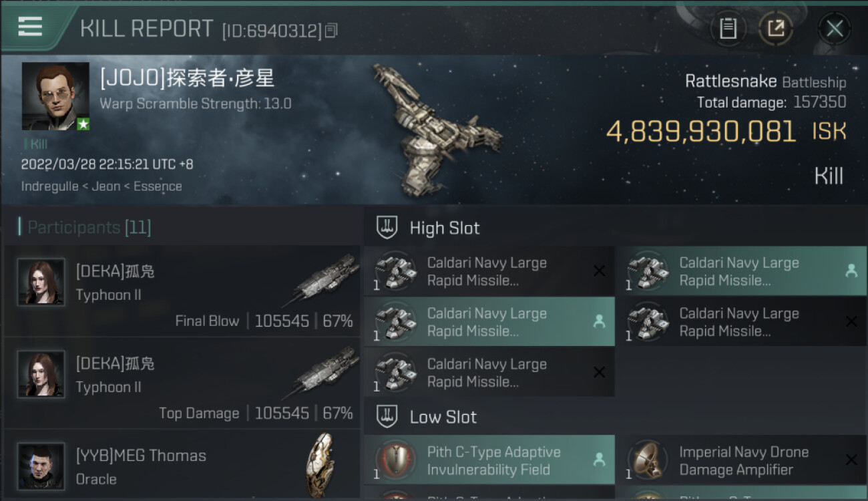Click the MEG Thomas pilot portrait

tap(41, 466)
